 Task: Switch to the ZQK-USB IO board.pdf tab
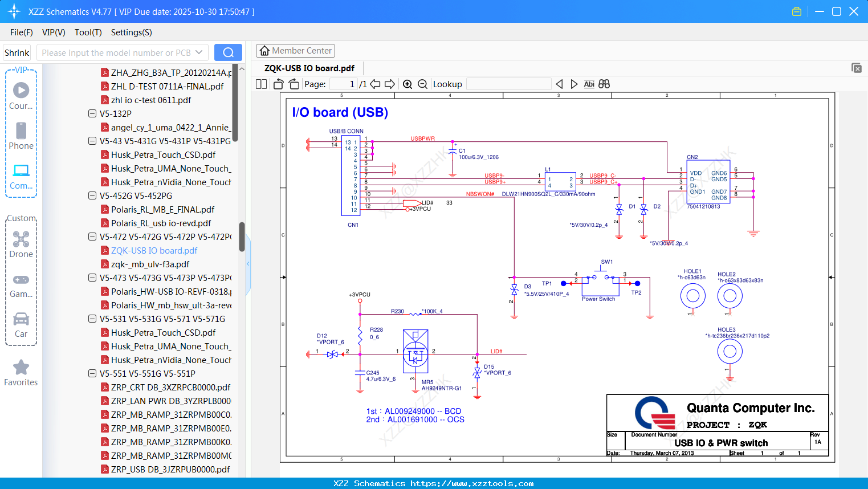point(309,68)
